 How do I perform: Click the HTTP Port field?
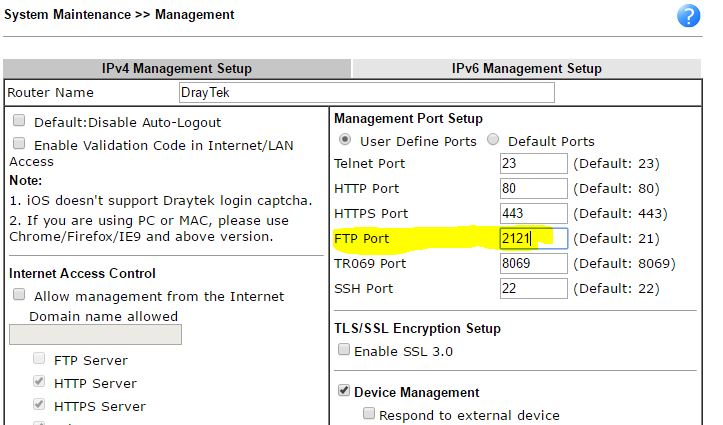coord(533,188)
